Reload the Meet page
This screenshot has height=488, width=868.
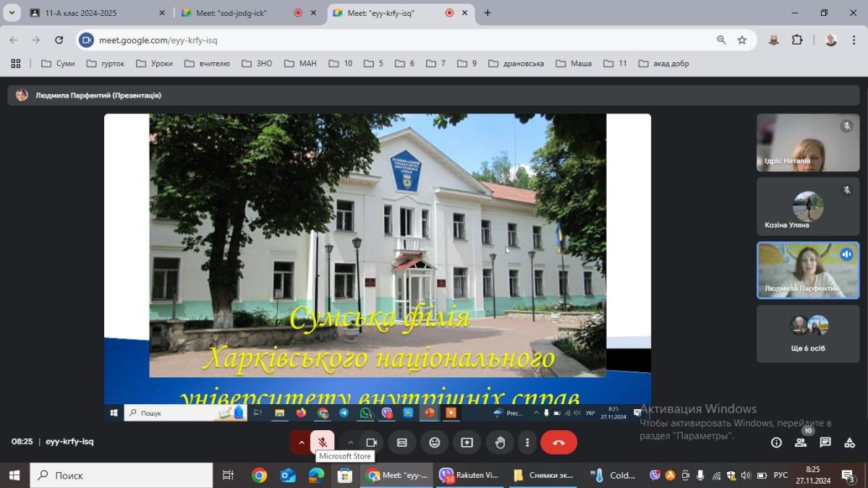tap(59, 40)
